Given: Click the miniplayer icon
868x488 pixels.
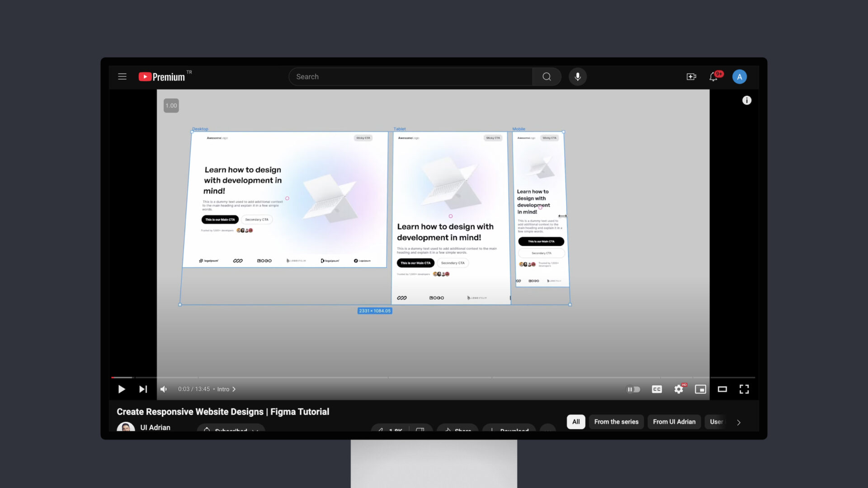Looking at the screenshot, I should point(700,389).
